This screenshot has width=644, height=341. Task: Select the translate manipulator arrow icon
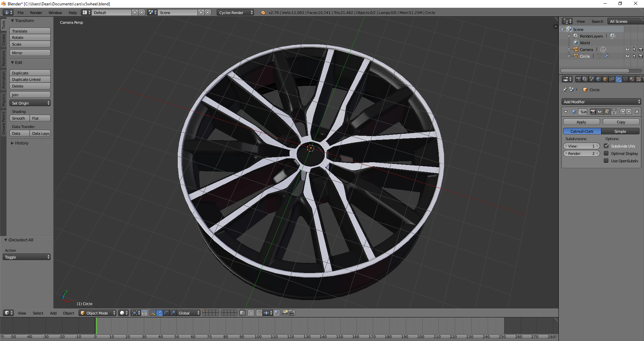(160, 313)
